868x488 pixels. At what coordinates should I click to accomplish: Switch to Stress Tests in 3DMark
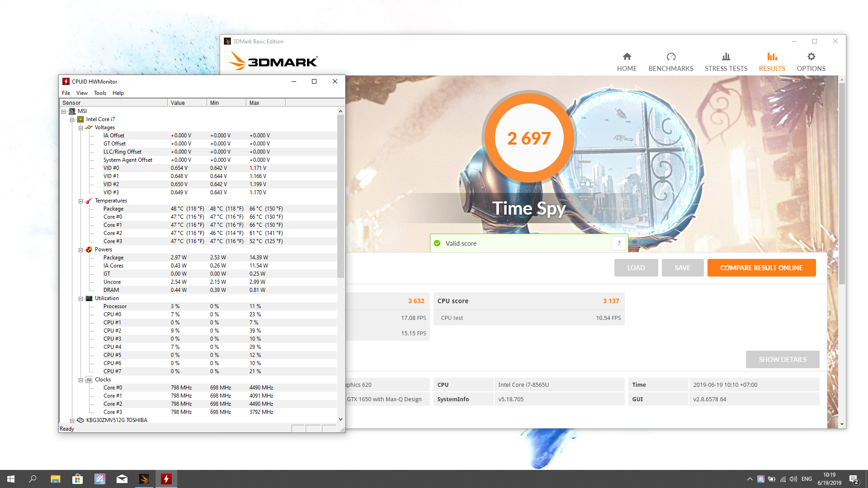click(x=726, y=62)
